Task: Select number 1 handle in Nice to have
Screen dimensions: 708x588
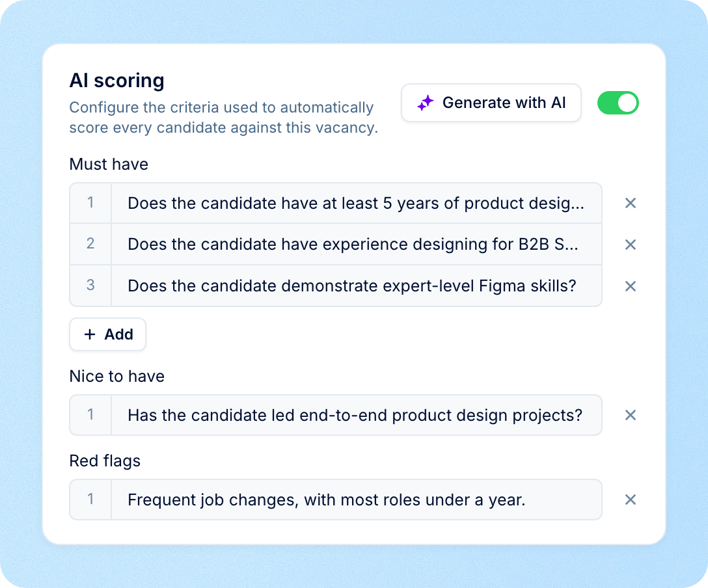Action: pyautogui.click(x=90, y=415)
